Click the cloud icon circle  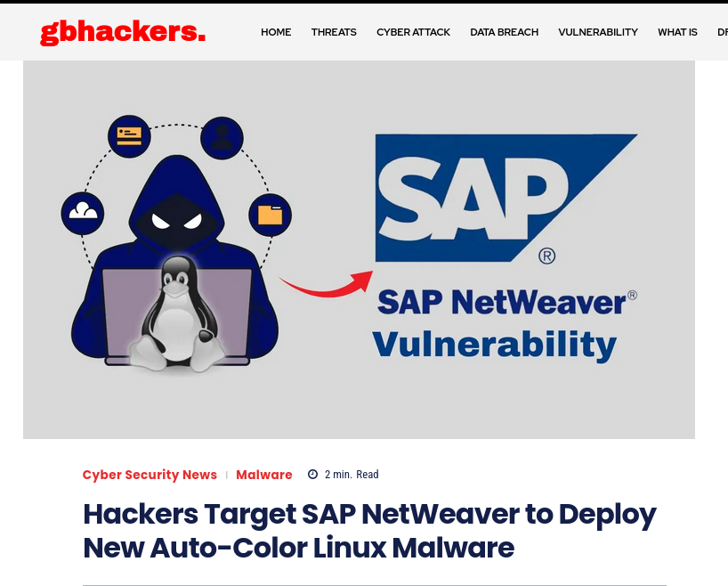[x=83, y=213]
